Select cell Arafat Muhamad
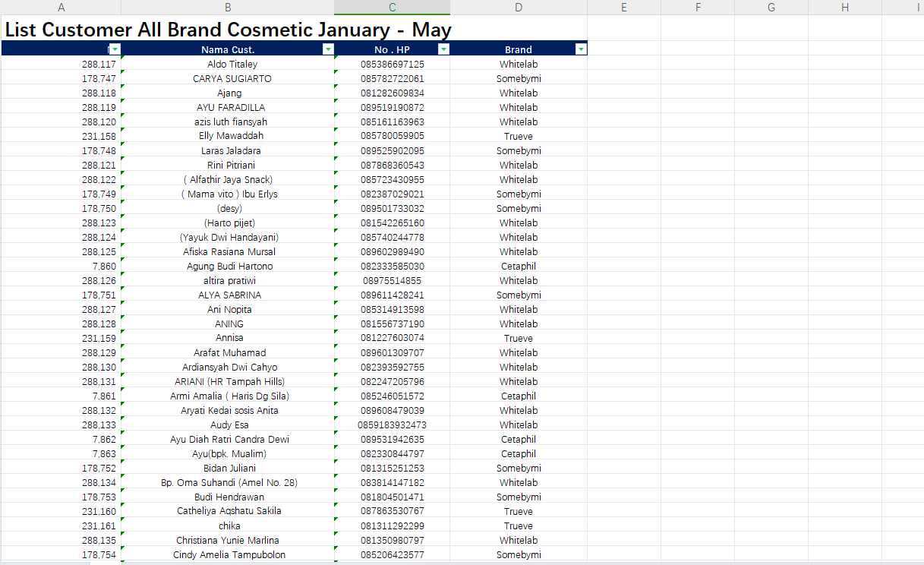Image resolution: width=924 pixels, height=565 pixels. coord(228,353)
